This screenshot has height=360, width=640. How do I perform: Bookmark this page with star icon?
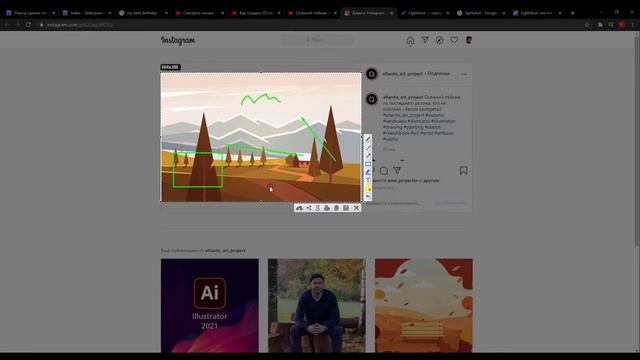[587, 25]
